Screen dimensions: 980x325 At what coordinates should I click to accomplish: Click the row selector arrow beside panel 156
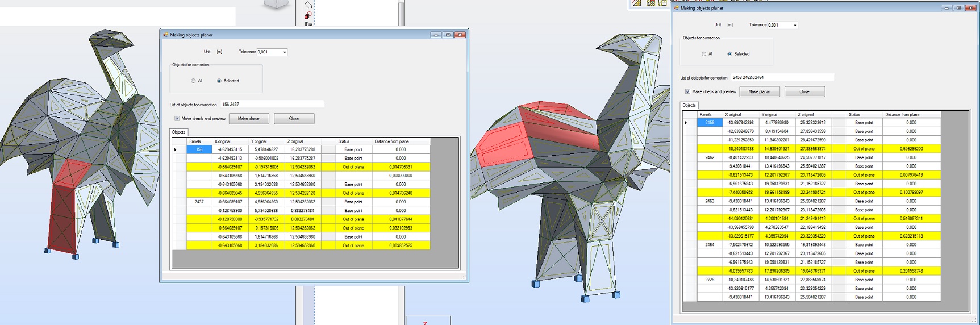179,149
